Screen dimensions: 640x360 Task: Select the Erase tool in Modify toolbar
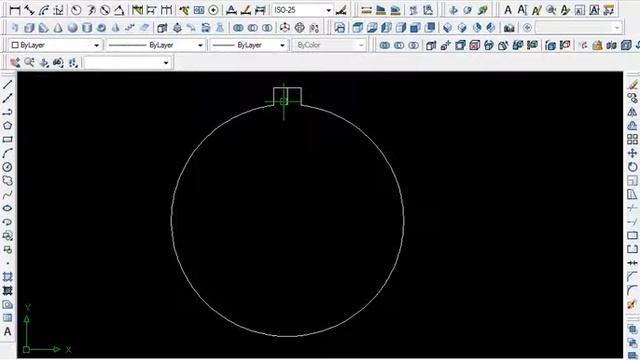tap(632, 84)
